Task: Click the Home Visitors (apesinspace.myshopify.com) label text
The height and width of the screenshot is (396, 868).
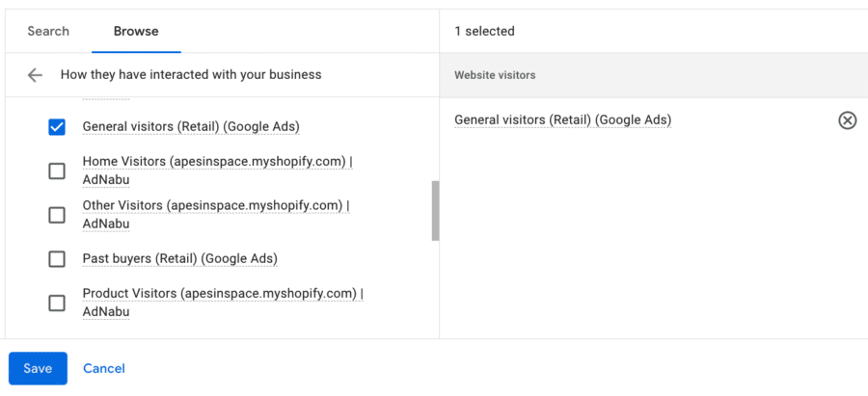Action: [218, 171]
